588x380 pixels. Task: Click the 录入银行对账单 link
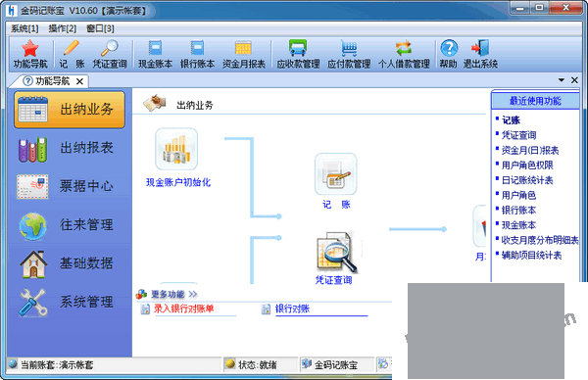click(x=184, y=309)
